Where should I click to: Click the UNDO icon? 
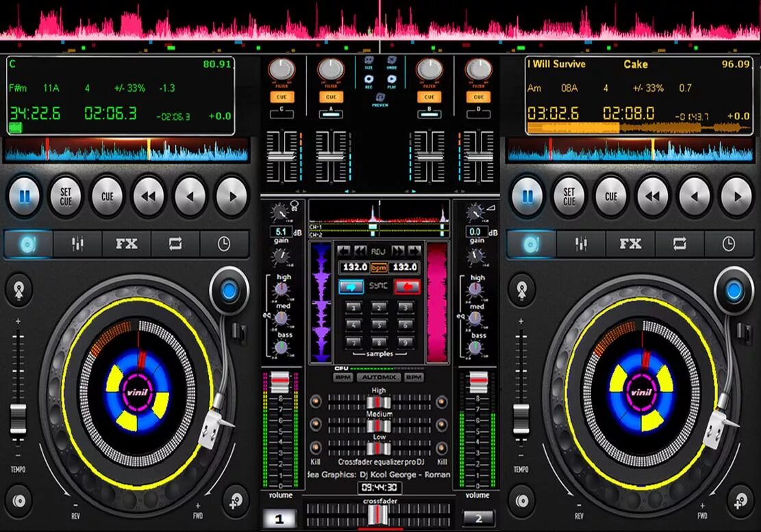click(x=392, y=62)
